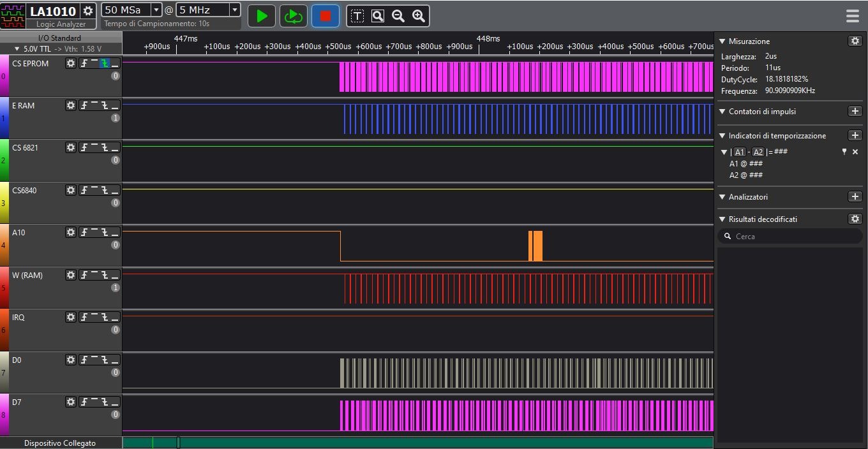Click the W (RAM) channel name label
The height and width of the screenshot is (449, 868).
pyautogui.click(x=27, y=275)
